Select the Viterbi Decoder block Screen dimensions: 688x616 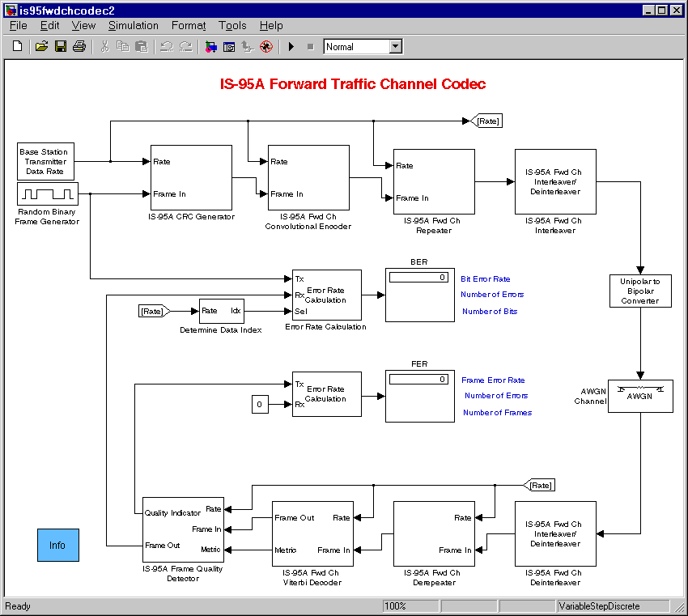coord(312,533)
